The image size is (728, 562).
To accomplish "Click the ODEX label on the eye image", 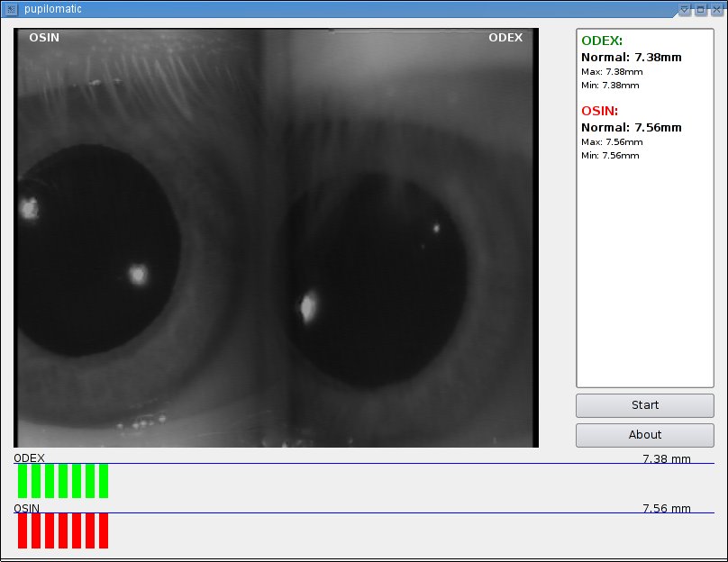I will [x=505, y=38].
